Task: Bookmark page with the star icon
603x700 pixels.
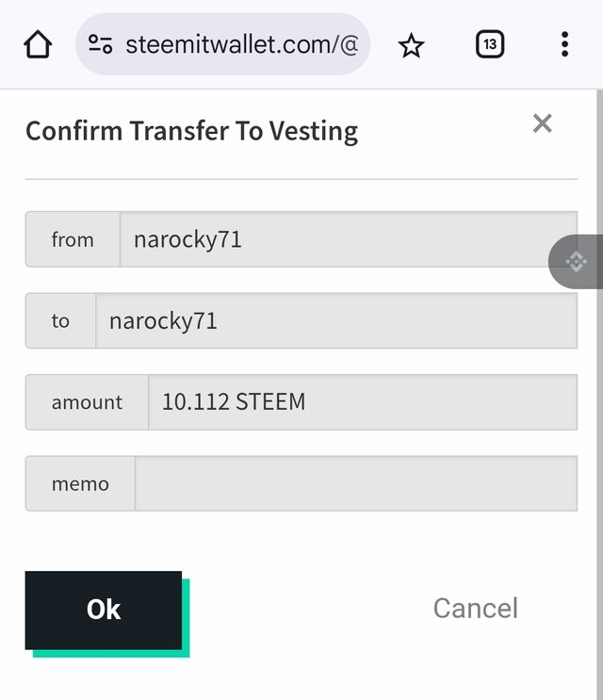Action: (x=411, y=45)
